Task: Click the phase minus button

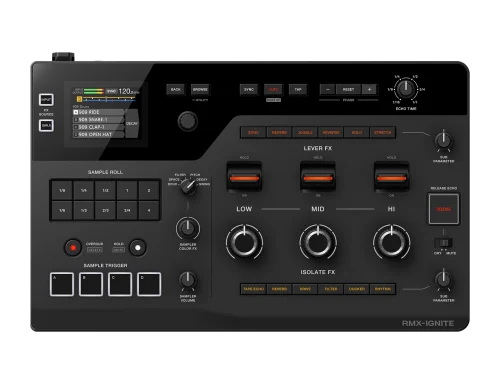Action: [328, 90]
